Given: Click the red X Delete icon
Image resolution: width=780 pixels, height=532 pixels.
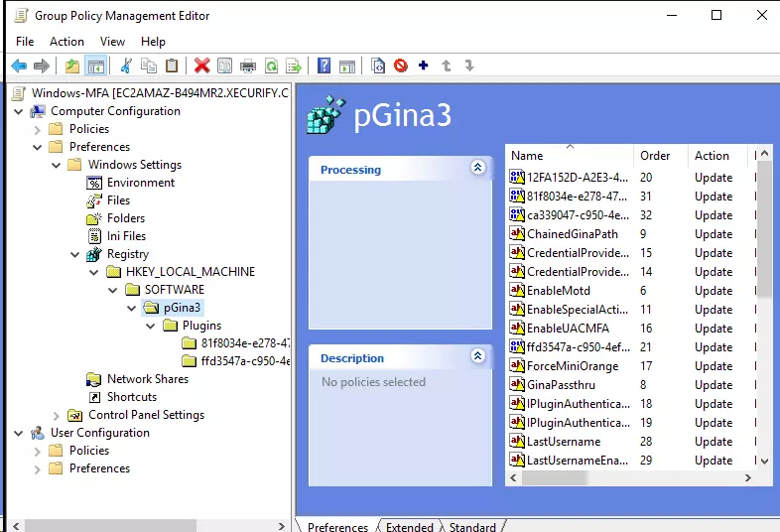Looking at the screenshot, I should point(202,66).
